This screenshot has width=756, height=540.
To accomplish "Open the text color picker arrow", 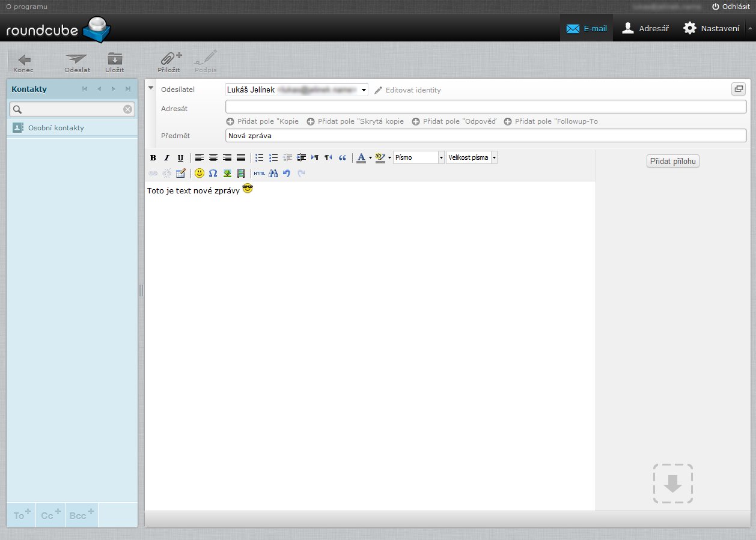I will pos(370,158).
